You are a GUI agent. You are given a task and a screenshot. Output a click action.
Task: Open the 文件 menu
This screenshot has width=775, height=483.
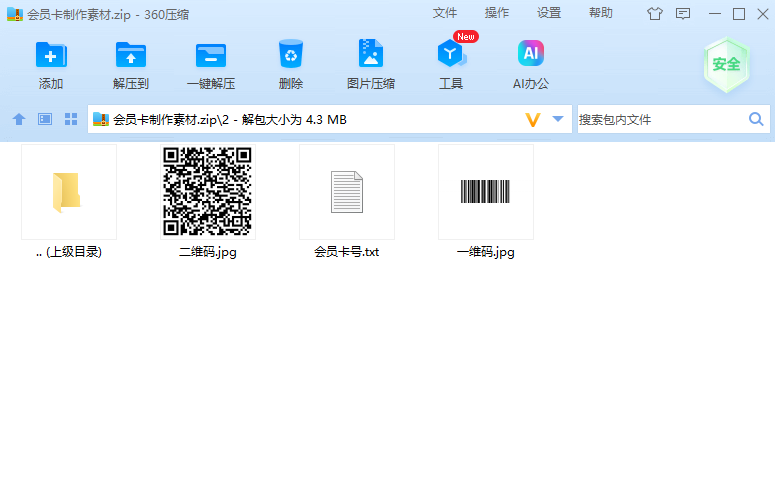pos(445,13)
